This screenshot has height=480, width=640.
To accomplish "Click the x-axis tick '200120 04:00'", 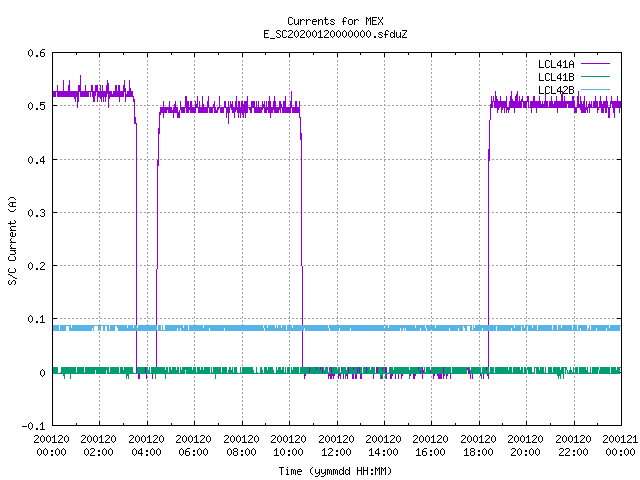I will click(x=146, y=446).
